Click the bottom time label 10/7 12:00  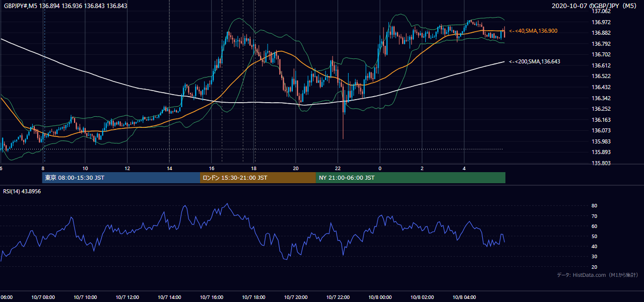click(127, 297)
